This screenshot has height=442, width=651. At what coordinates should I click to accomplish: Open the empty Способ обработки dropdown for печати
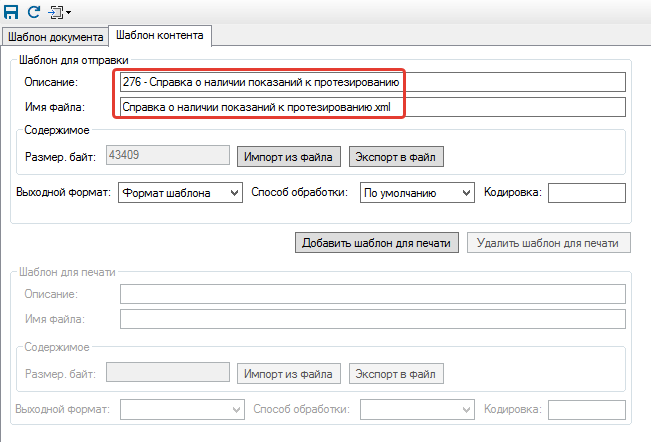point(417,410)
